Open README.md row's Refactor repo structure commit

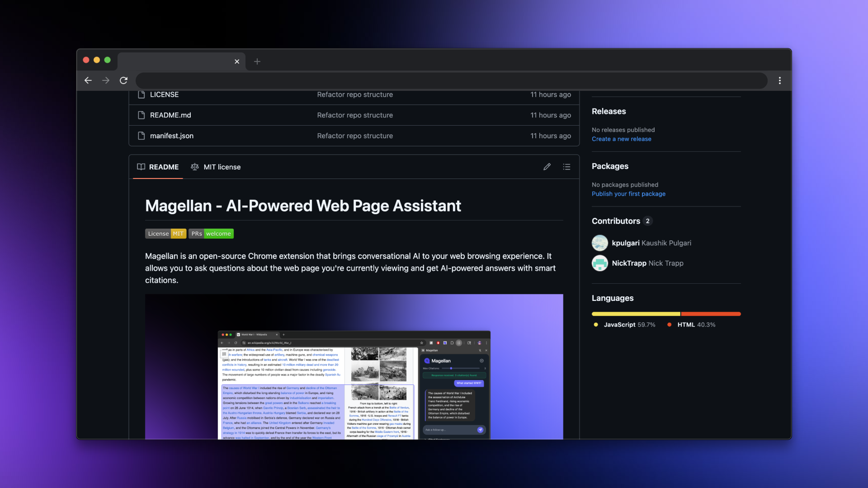pos(355,115)
